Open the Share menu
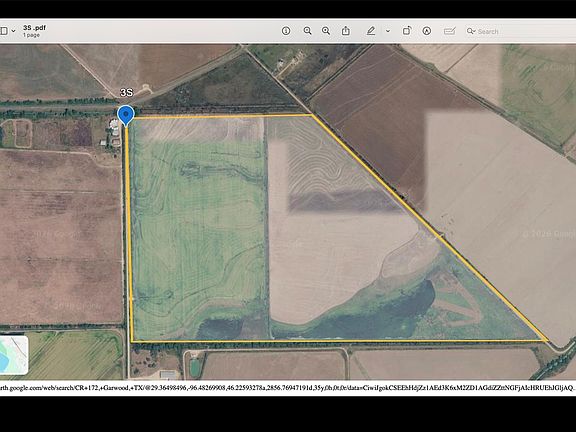The width and height of the screenshot is (576, 432). pyautogui.click(x=346, y=31)
